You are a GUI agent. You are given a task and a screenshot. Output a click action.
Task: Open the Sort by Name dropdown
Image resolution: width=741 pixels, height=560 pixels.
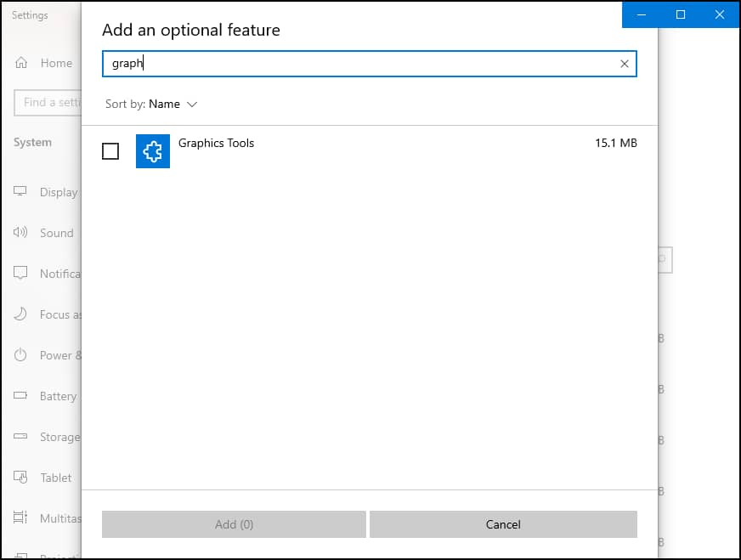(151, 104)
